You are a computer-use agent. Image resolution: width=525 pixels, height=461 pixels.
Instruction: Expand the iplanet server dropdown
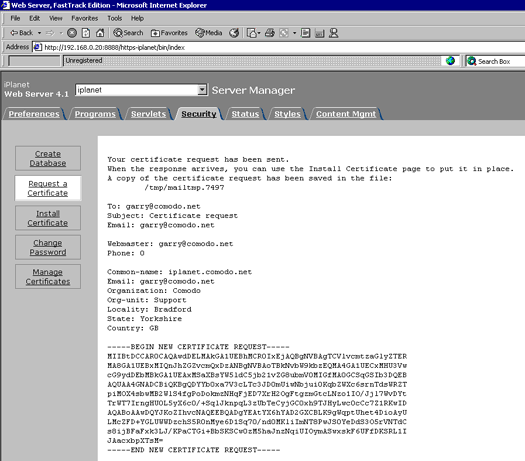click(x=202, y=90)
